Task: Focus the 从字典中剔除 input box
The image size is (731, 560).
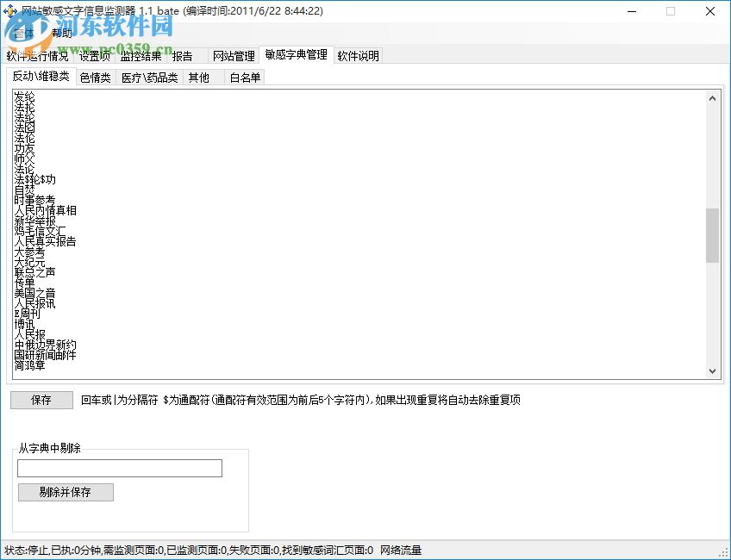Action: (x=118, y=468)
